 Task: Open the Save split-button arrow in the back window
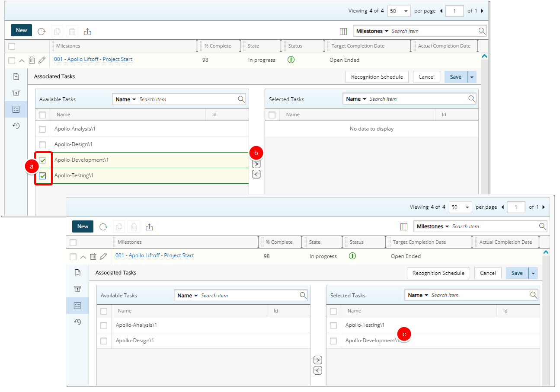pyautogui.click(x=472, y=77)
